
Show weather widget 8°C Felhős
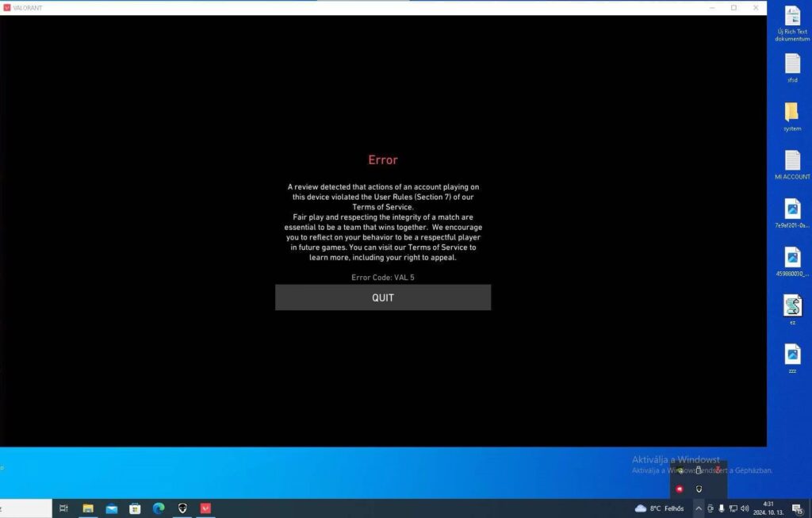click(659, 508)
